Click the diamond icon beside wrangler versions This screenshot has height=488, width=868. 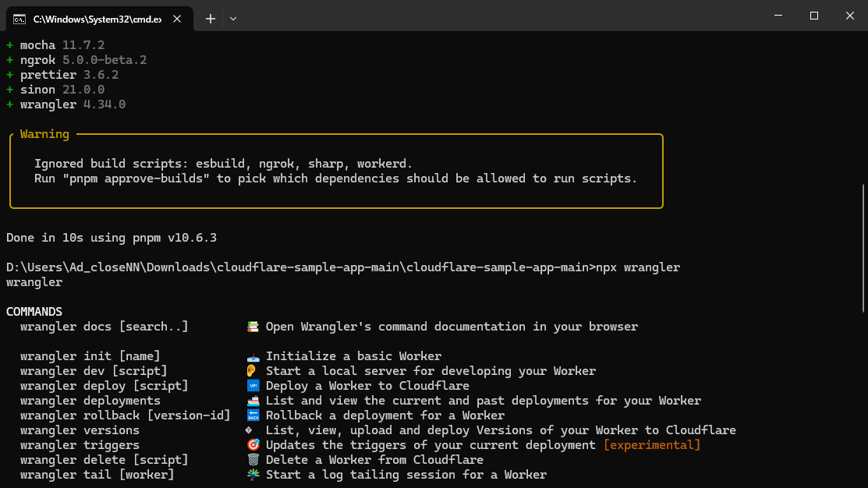click(249, 430)
